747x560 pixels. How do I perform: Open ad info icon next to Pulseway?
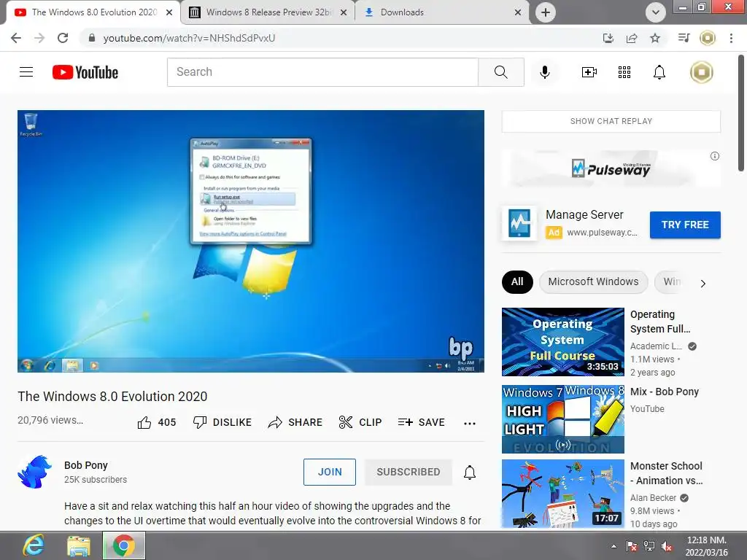(x=714, y=156)
